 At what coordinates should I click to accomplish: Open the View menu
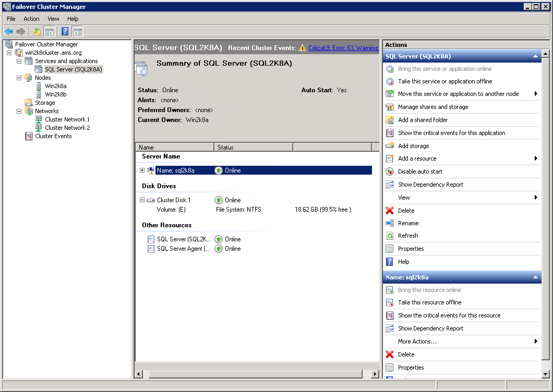(x=53, y=19)
